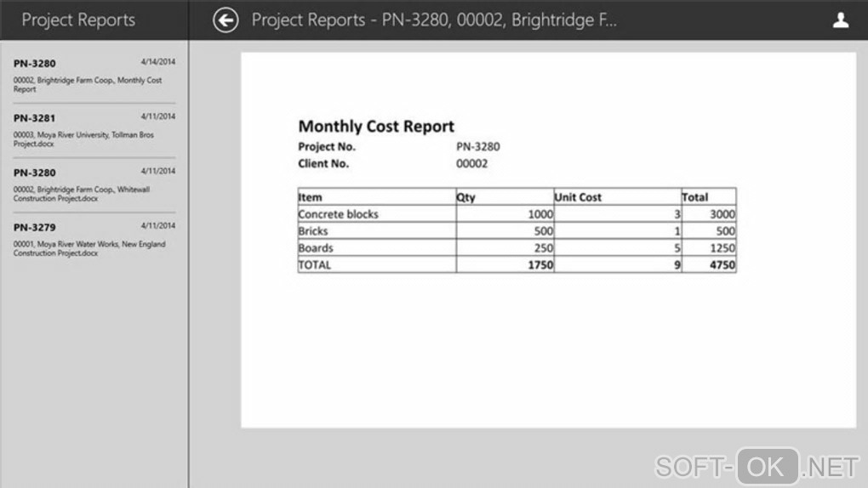Click the quantity 1000 cell

coord(505,214)
